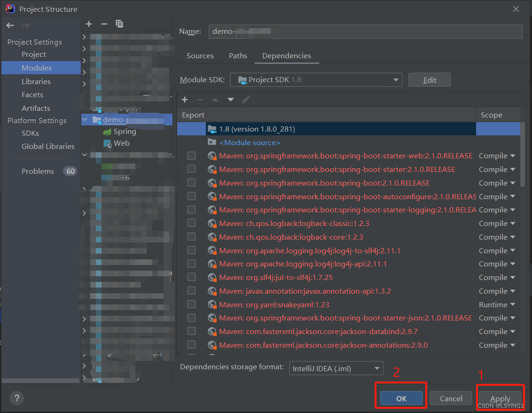Collapse the demo module tree node
The height and width of the screenshot is (413, 532).
85,120
